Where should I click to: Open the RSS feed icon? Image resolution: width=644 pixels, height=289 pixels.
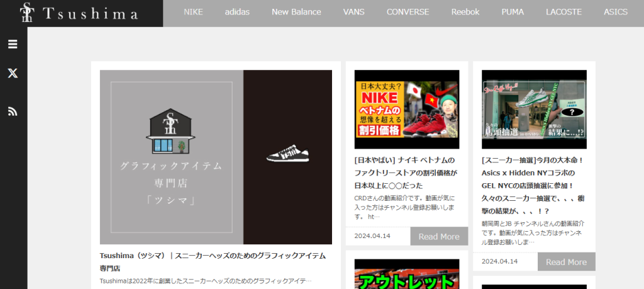tap(13, 111)
